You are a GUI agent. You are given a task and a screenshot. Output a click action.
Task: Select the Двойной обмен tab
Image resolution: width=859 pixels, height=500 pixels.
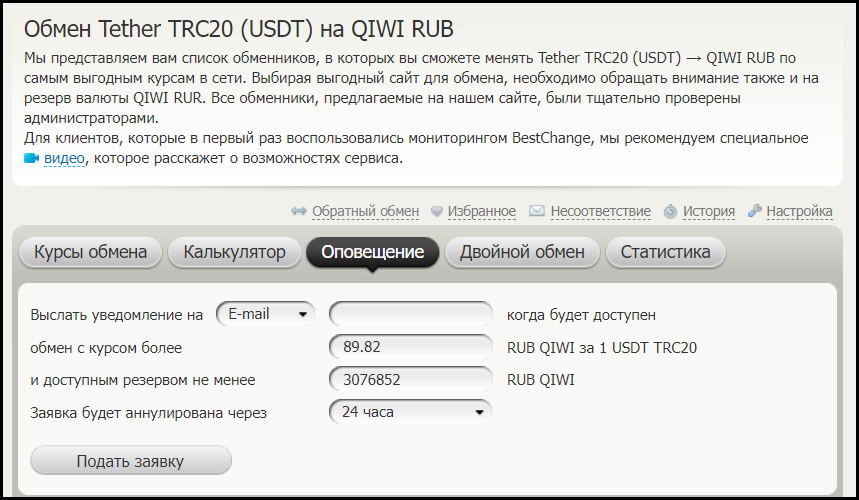pos(522,252)
